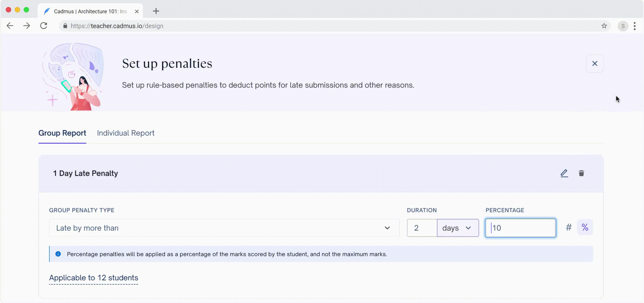The image size is (644, 303).
Task: Switch to the Individual Report tab
Action: (x=126, y=133)
